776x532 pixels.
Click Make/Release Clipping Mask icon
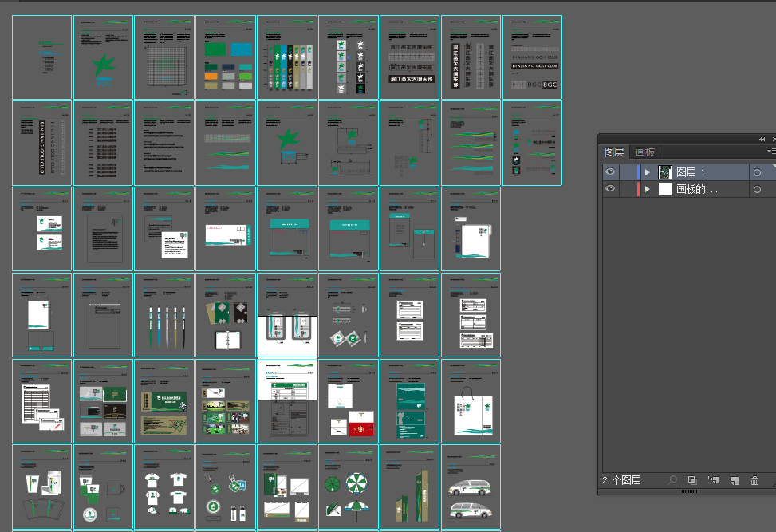692,480
